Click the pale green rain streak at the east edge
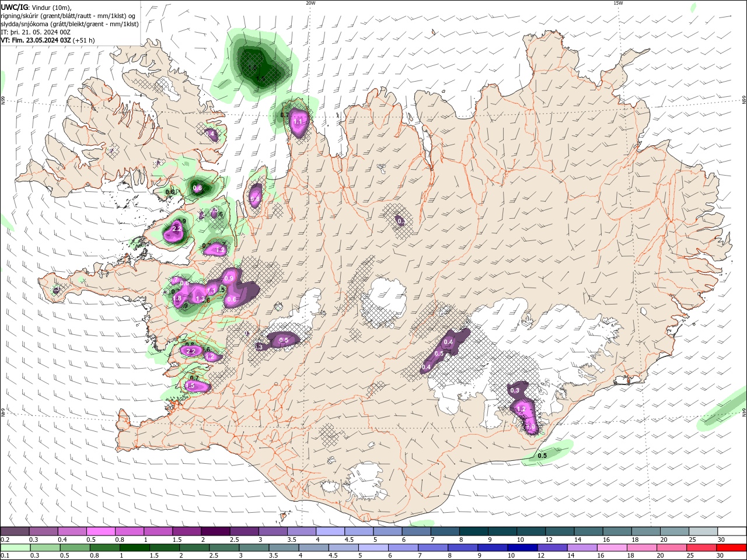 click(722, 412)
